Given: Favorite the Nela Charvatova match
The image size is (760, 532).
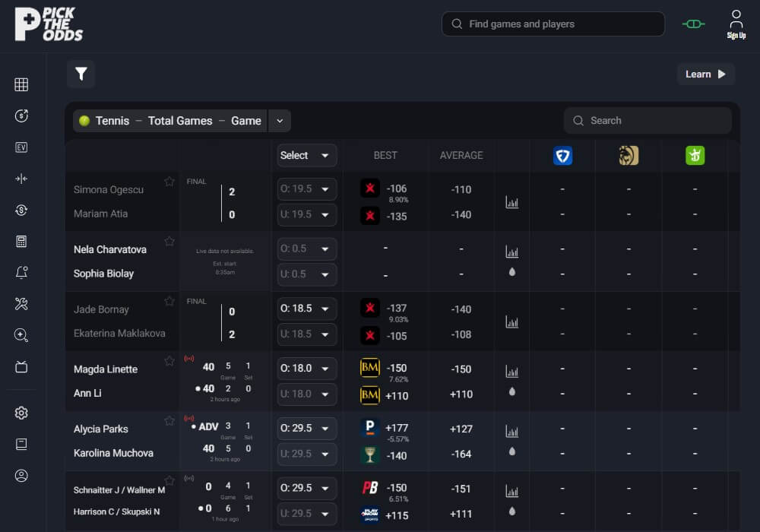Looking at the screenshot, I should tap(169, 242).
